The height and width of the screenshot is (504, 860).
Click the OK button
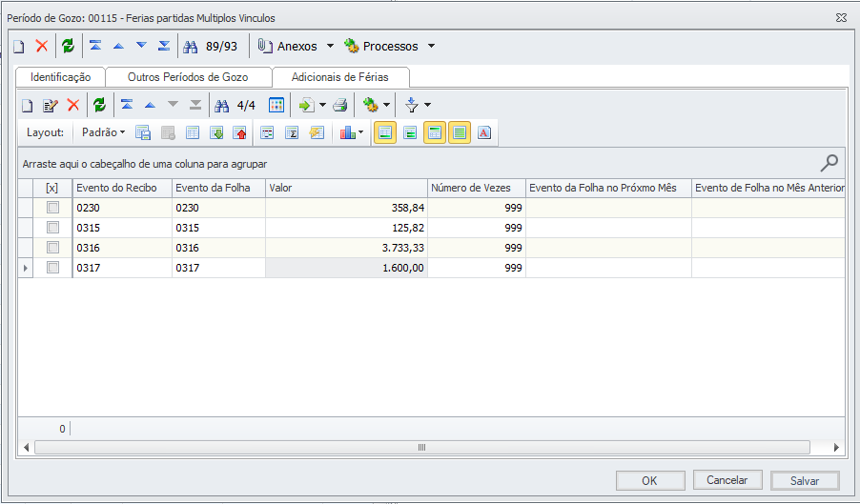pos(650,480)
